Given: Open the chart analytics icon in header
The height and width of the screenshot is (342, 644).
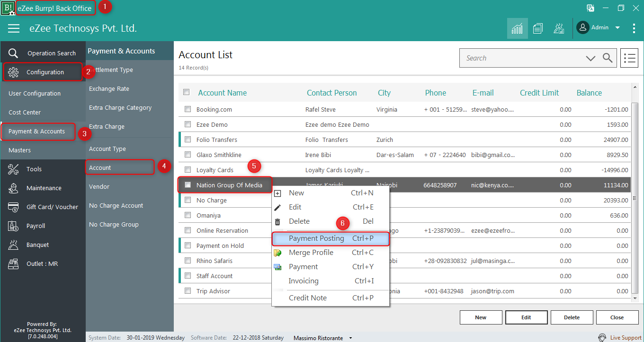Looking at the screenshot, I should tap(517, 28).
